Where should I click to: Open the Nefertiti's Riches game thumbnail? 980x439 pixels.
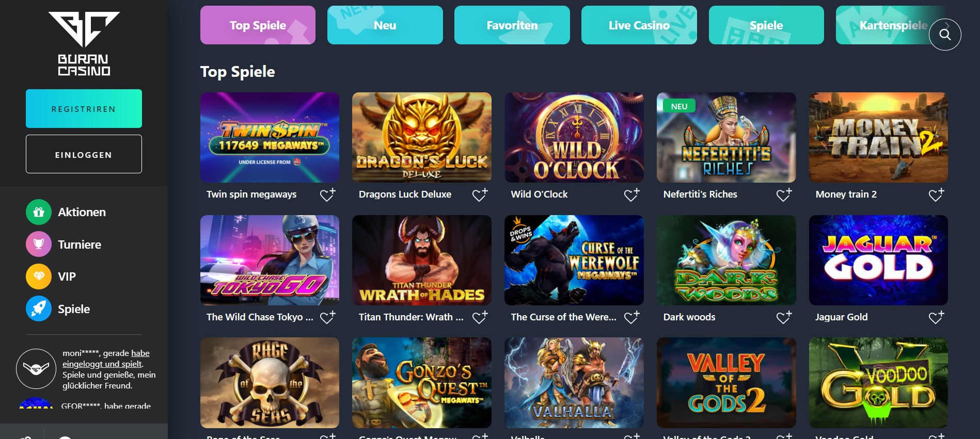[x=726, y=137]
